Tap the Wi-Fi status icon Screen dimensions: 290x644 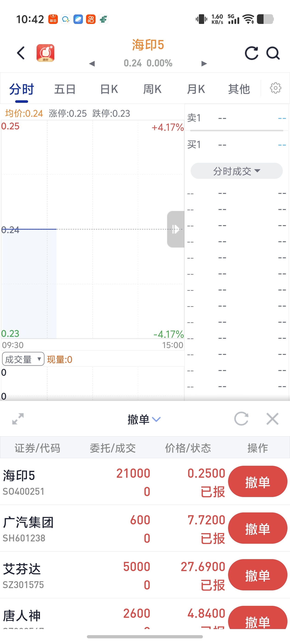click(x=249, y=19)
